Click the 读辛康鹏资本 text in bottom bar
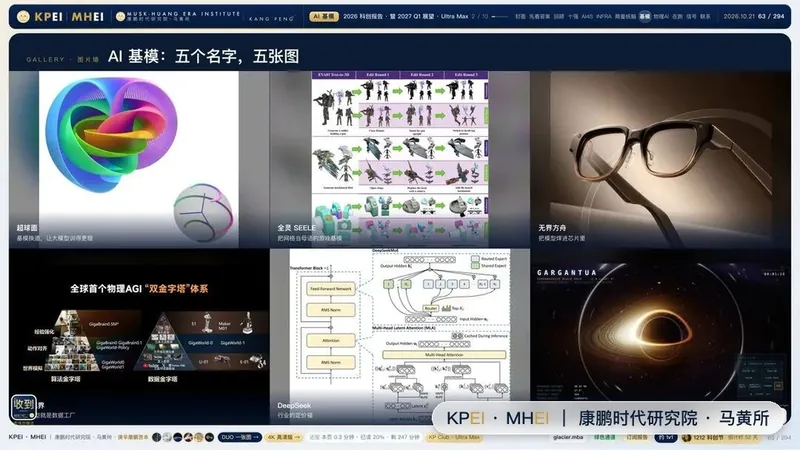 (x=133, y=437)
